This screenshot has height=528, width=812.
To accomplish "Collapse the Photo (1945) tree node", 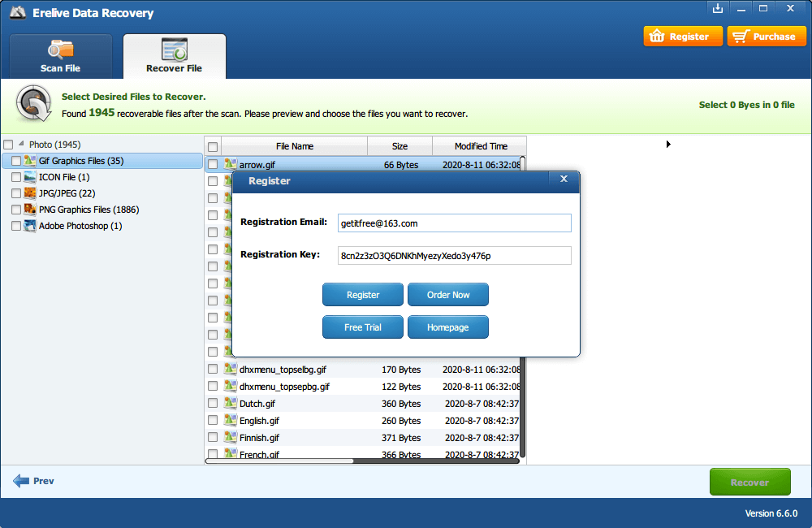I will click(x=21, y=144).
